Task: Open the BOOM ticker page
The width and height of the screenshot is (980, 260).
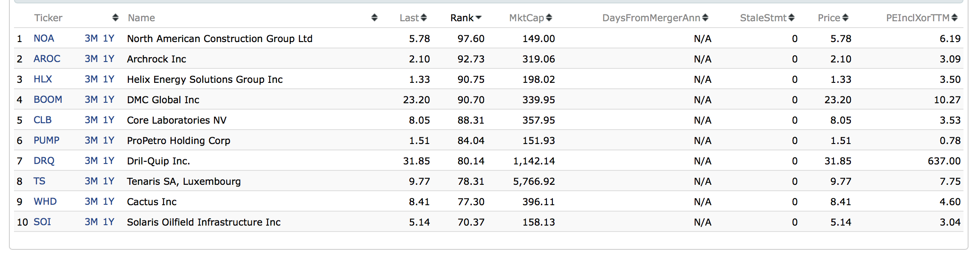Action: 48,100
